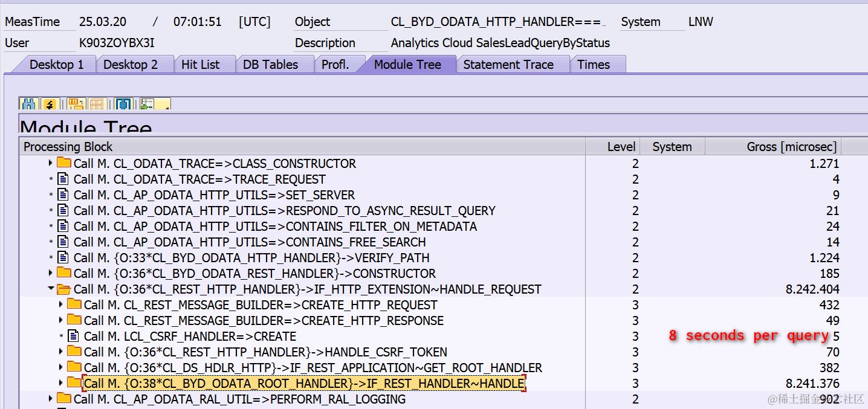Click folder icon of PERFORM_RAL_LOGGING row
This screenshot has width=868, height=409.
[64, 399]
